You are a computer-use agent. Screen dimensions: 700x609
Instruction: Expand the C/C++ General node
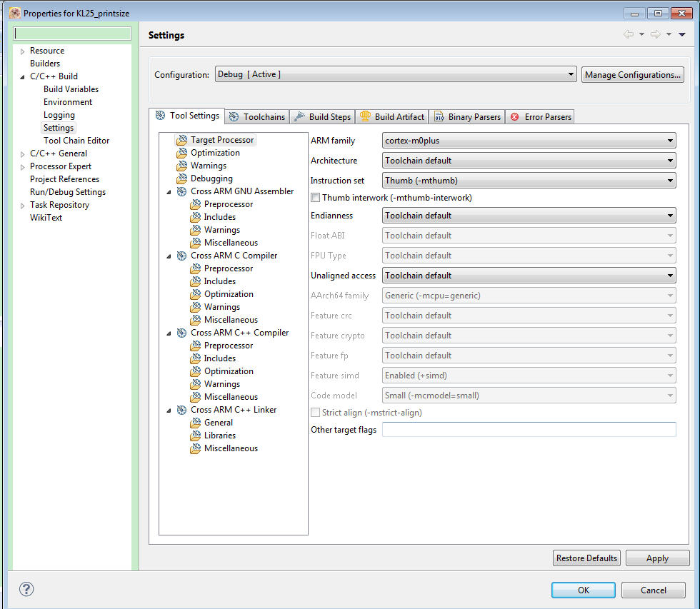point(22,154)
